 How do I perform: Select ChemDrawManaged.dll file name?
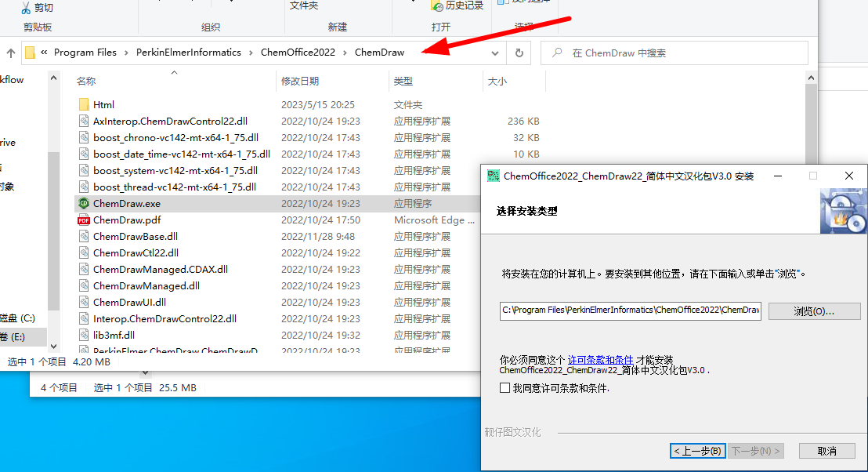pos(146,286)
